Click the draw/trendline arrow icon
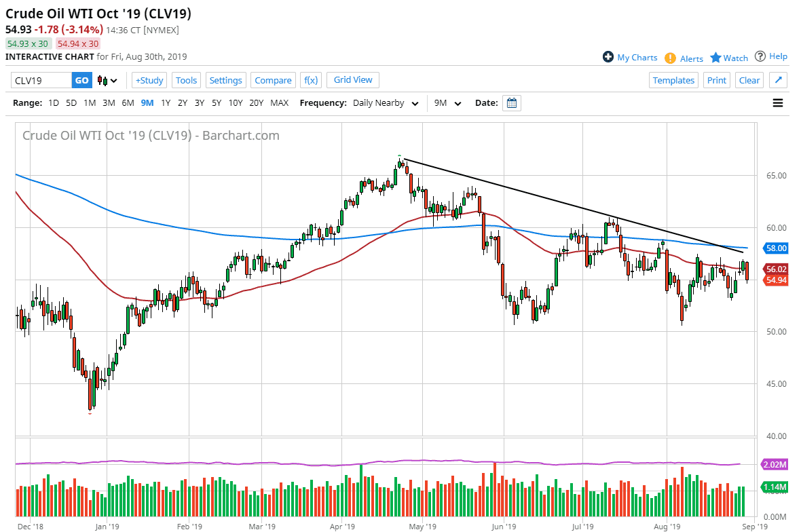The height and width of the screenshot is (532, 801). [778, 80]
